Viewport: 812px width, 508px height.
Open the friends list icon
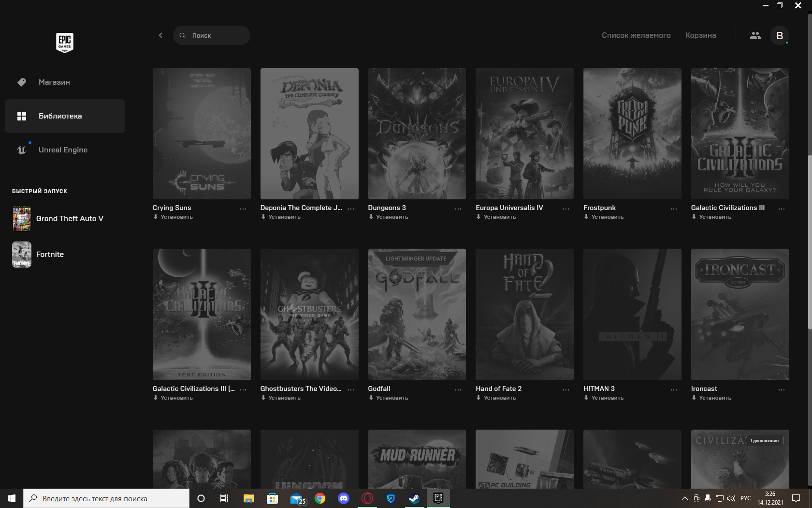coord(755,35)
